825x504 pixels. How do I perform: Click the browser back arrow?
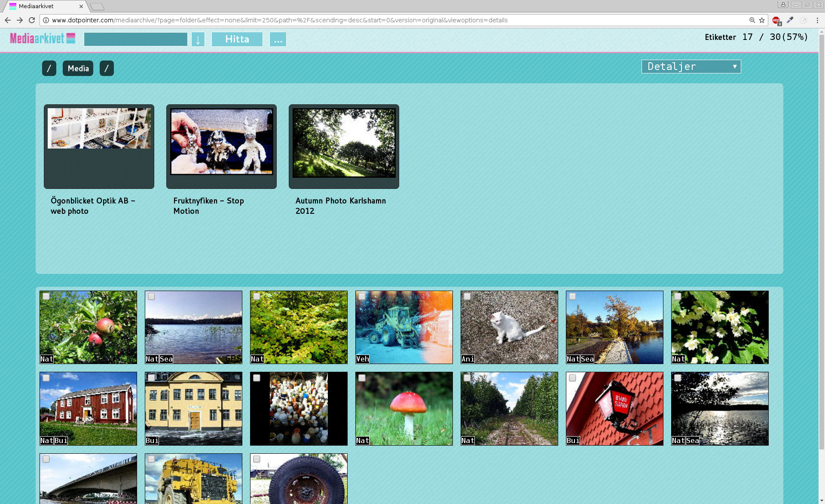[8, 20]
